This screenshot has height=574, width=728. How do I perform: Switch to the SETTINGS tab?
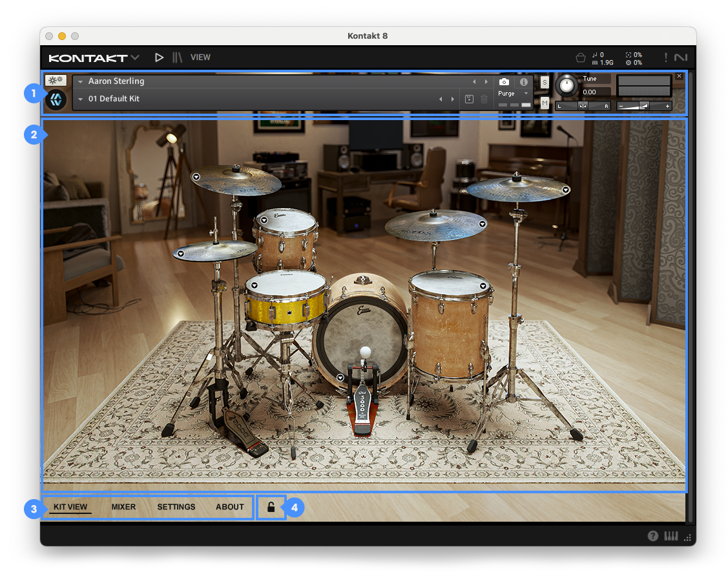point(176,507)
